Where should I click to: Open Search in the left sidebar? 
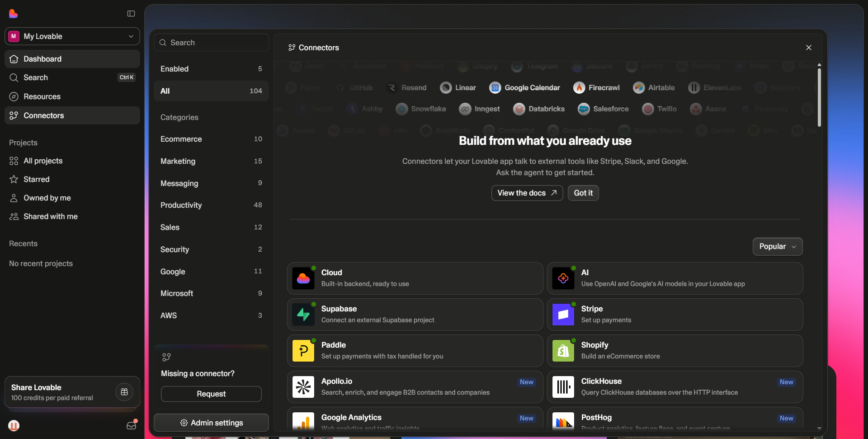[x=72, y=77]
